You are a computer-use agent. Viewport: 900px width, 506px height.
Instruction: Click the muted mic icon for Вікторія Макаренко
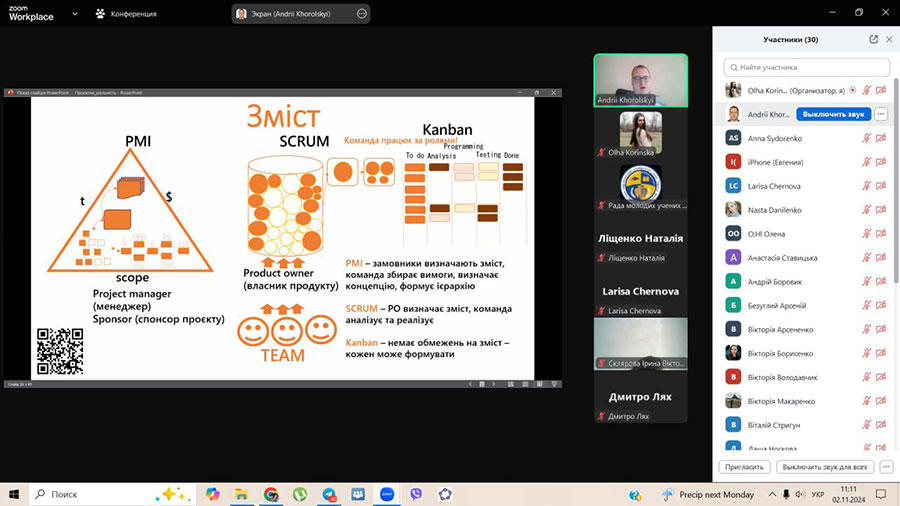coord(866,401)
